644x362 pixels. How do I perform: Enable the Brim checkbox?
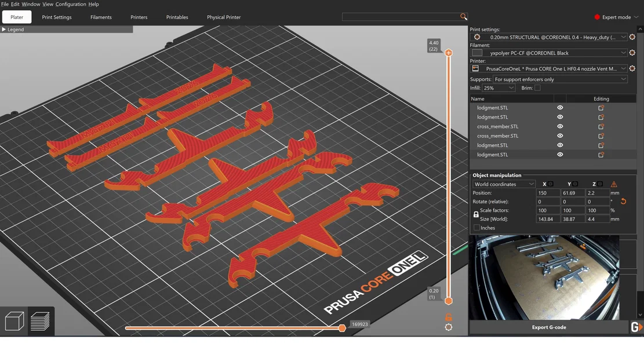pyautogui.click(x=537, y=88)
